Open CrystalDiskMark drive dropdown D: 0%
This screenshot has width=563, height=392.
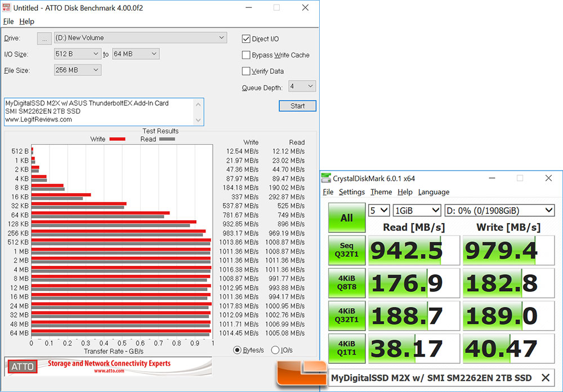click(499, 211)
